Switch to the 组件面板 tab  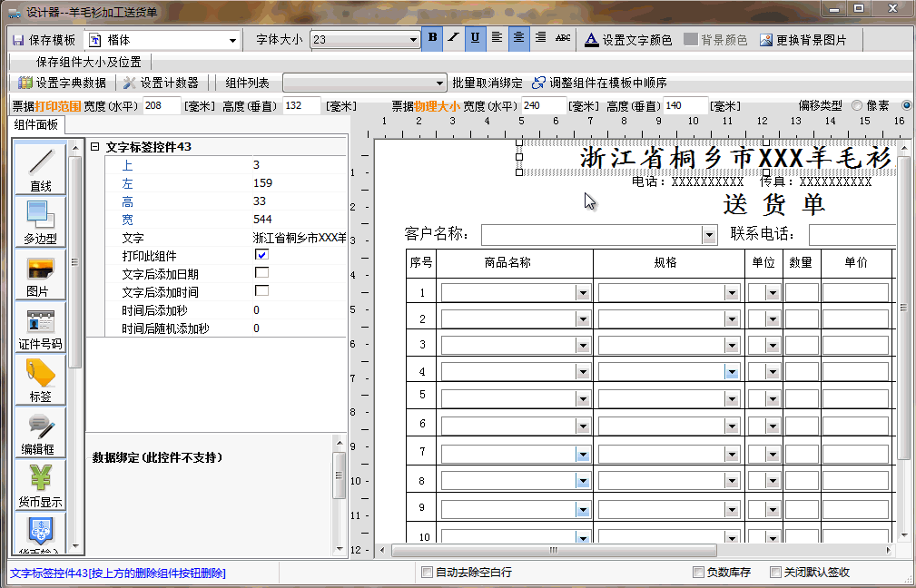click(x=35, y=125)
